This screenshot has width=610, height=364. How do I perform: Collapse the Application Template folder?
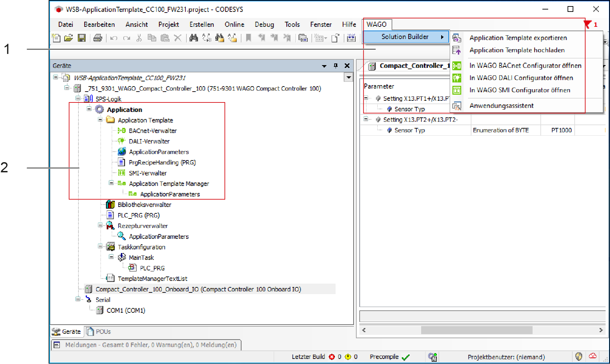pos(100,119)
